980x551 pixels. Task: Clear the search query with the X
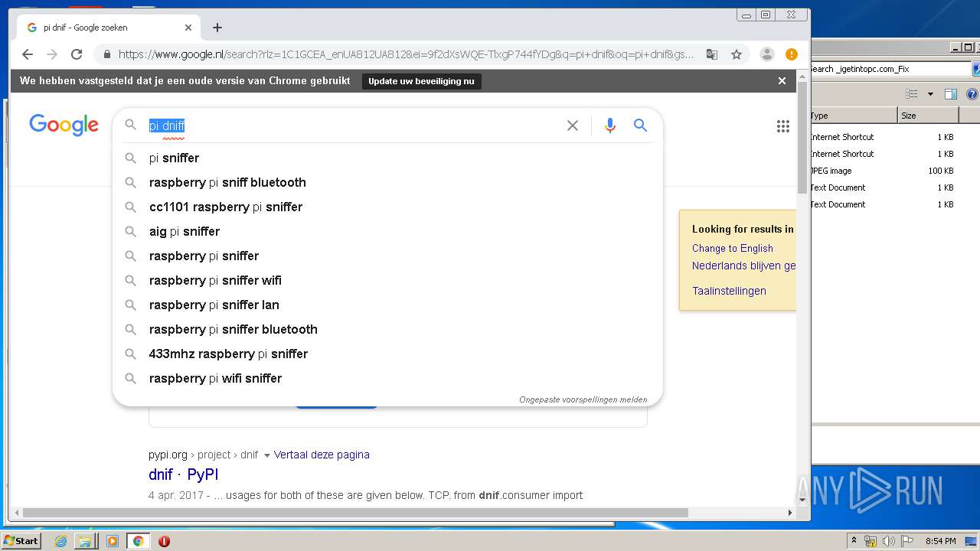click(572, 126)
